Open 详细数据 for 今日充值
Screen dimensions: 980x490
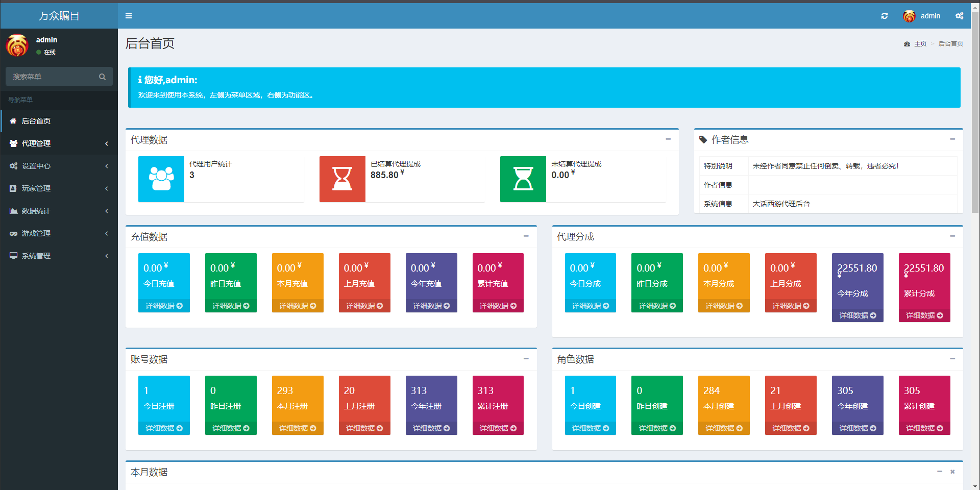[164, 306]
